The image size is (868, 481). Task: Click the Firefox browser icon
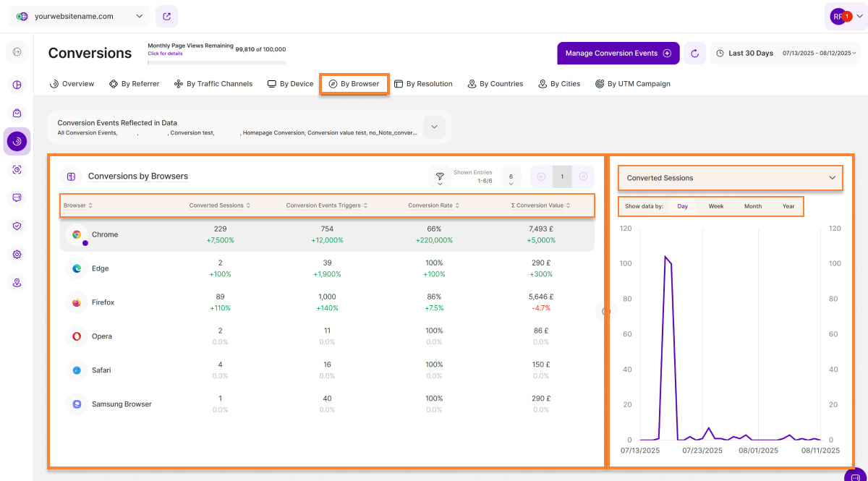click(x=76, y=302)
